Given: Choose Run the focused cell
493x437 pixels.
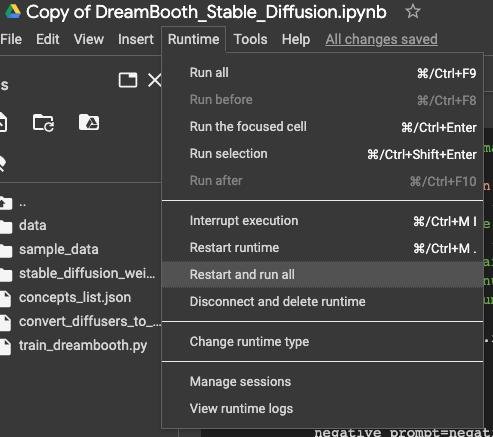Looking at the screenshot, I should point(323,127).
